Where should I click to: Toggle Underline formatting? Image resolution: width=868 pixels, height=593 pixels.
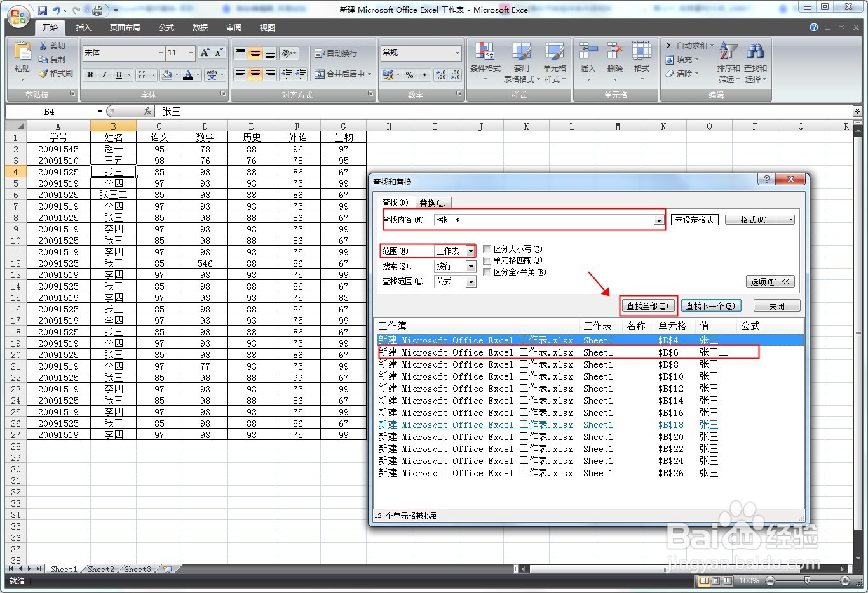(x=119, y=75)
